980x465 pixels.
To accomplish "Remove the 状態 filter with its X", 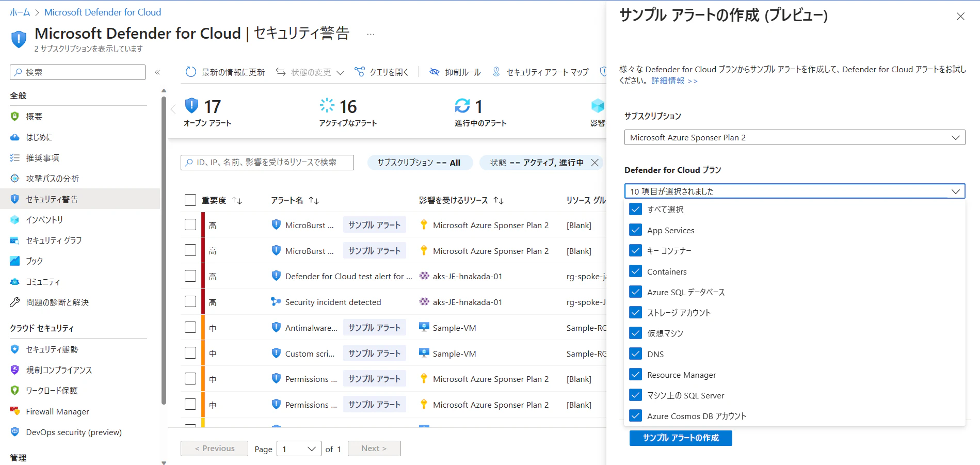I will pyautogui.click(x=595, y=163).
